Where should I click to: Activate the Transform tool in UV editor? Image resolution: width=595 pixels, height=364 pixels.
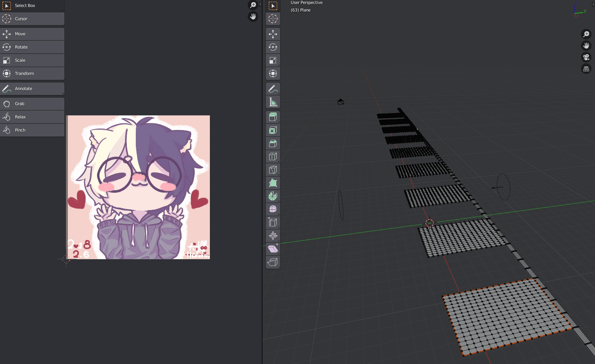pyautogui.click(x=32, y=73)
